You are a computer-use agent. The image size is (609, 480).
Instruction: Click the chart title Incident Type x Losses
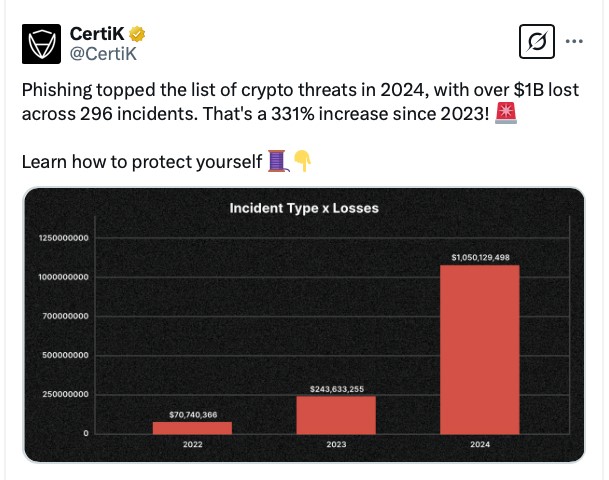[304, 208]
